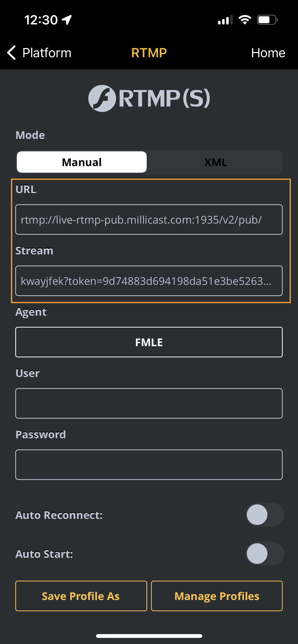This screenshot has height=644, width=298.
Task: Tap the Wi-Fi status icon
Action: (245, 20)
